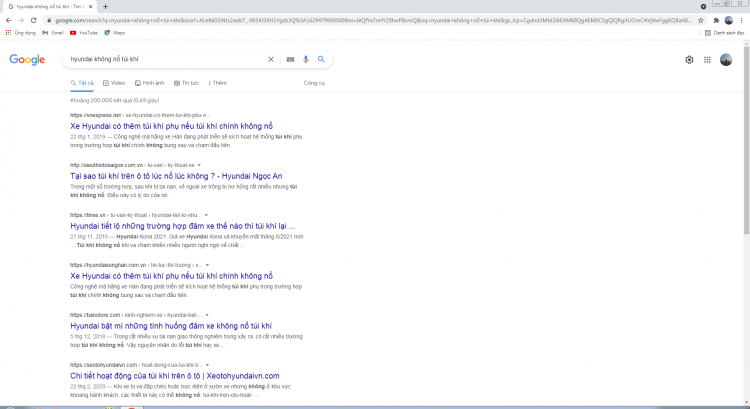
Task: Open Hyundai tiết lộ những trường hợp link
Action: click(182, 226)
